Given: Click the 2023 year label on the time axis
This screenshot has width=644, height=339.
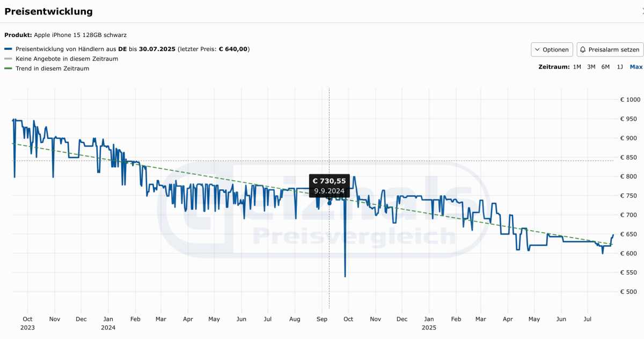Looking at the screenshot, I should (x=27, y=327).
